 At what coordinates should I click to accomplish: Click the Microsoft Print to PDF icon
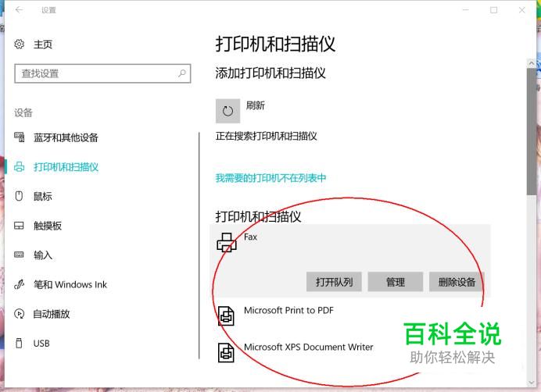[226, 315]
